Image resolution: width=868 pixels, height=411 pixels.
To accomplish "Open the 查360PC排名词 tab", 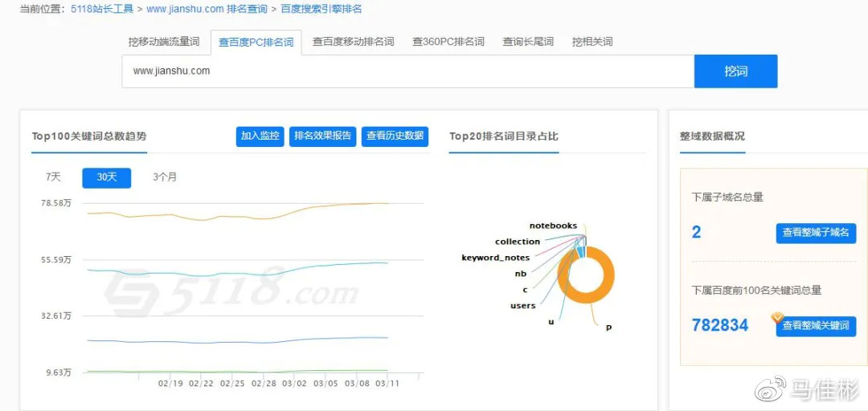I will coord(448,42).
